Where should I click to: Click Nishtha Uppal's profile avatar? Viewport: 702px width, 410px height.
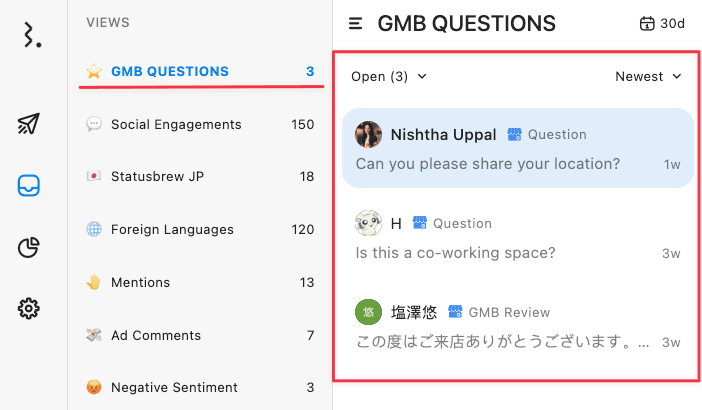pyautogui.click(x=369, y=135)
